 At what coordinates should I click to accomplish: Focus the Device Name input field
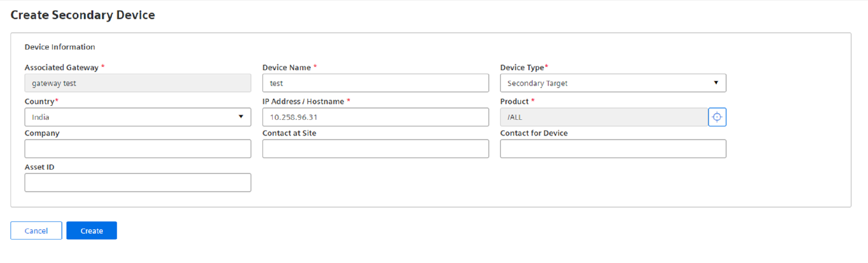pos(376,83)
